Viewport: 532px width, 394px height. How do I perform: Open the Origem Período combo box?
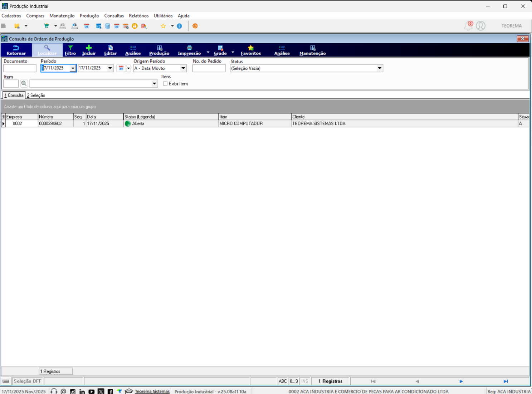coord(160,68)
